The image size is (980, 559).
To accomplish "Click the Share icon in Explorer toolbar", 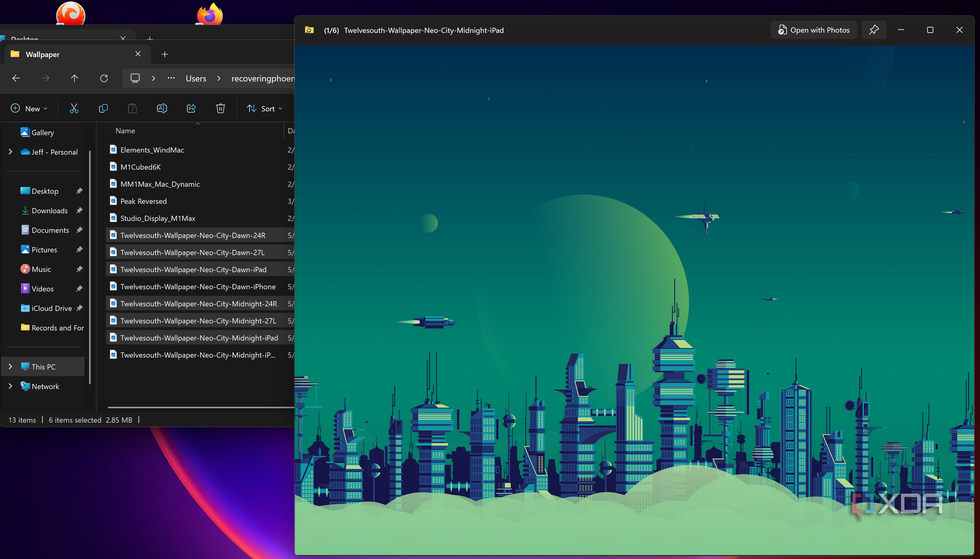I will point(191,108).
